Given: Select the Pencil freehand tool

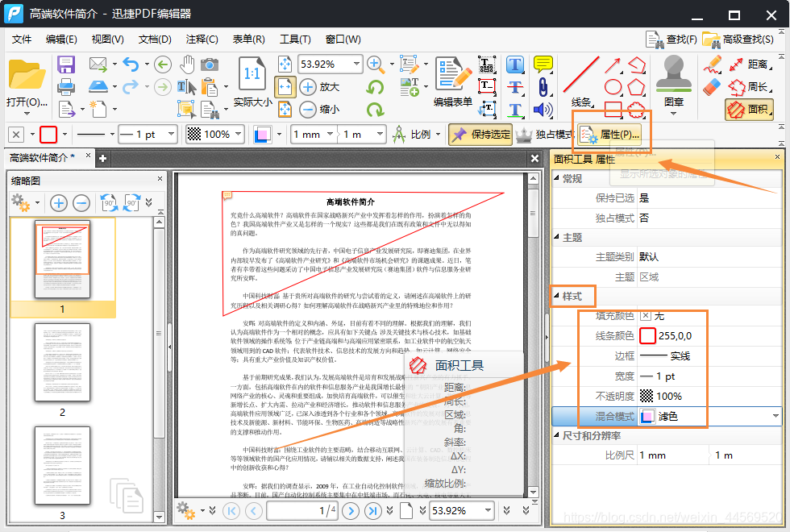Looking at the screenshot, I should (713, 64).
